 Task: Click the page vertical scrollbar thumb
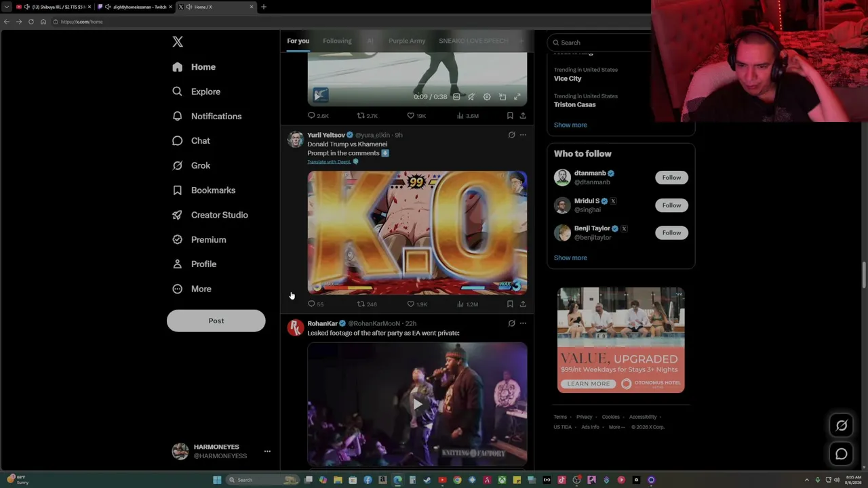coord(864,275)
